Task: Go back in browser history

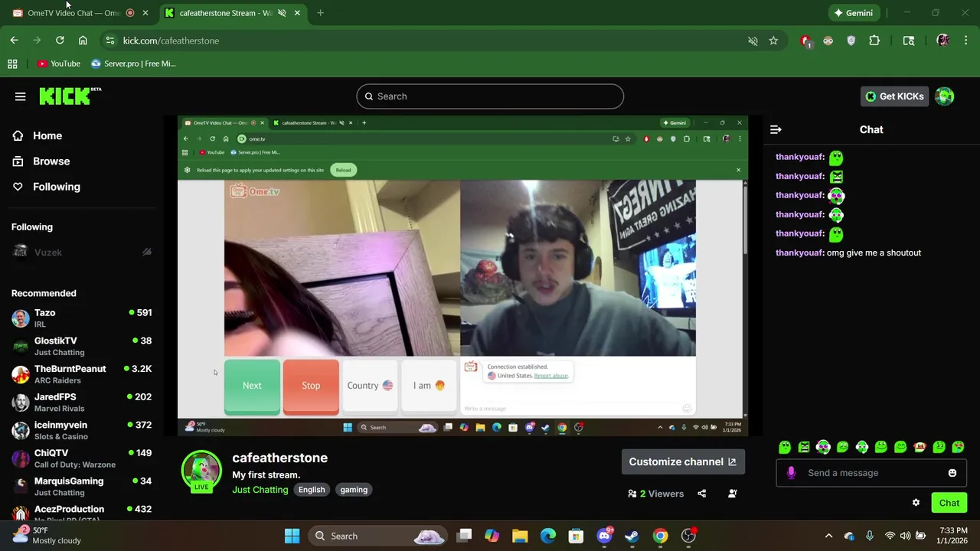Action: [14, 41]
